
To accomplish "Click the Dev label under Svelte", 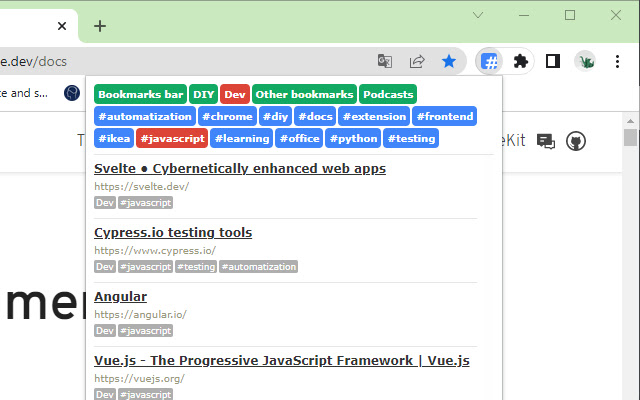I will pyautogui.click(x=105, y=203).
